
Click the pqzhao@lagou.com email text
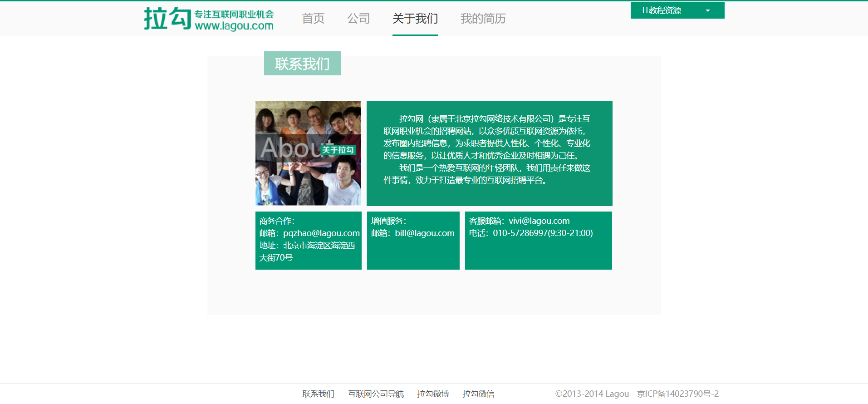321,233
